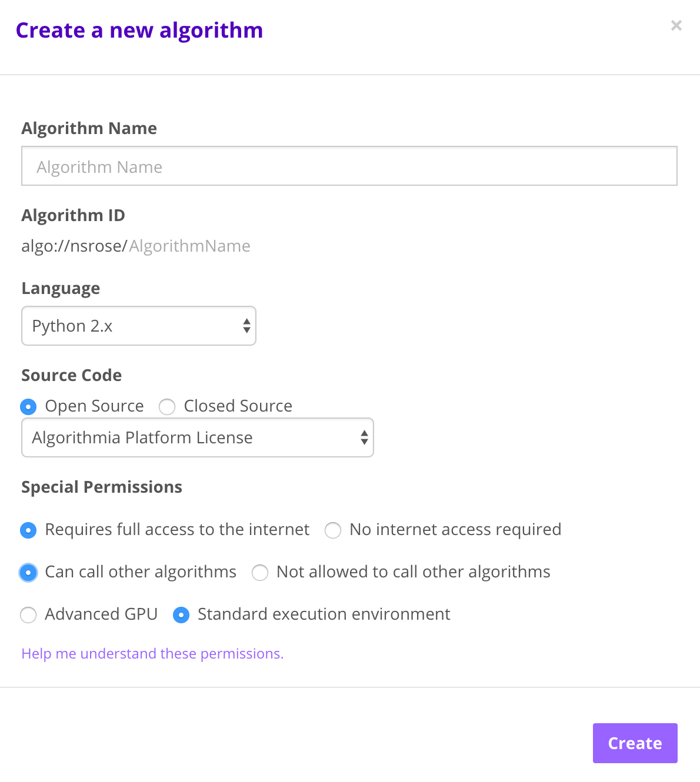
Task: Open the Language dropdown showing Python 2.x
Action: (x=139, y=326)
